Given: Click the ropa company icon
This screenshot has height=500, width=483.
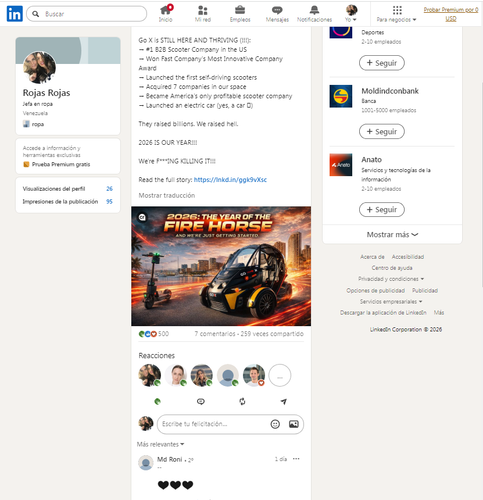Looking at the screenshot, I should pos(26,124).
